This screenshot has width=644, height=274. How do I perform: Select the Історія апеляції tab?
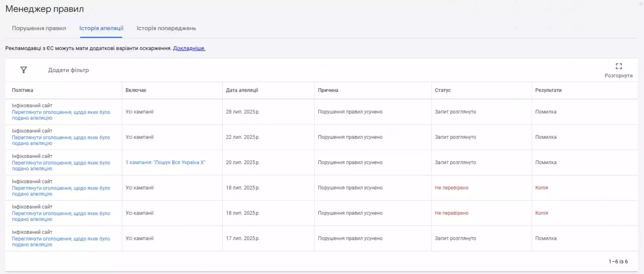(x=101, y=28)
